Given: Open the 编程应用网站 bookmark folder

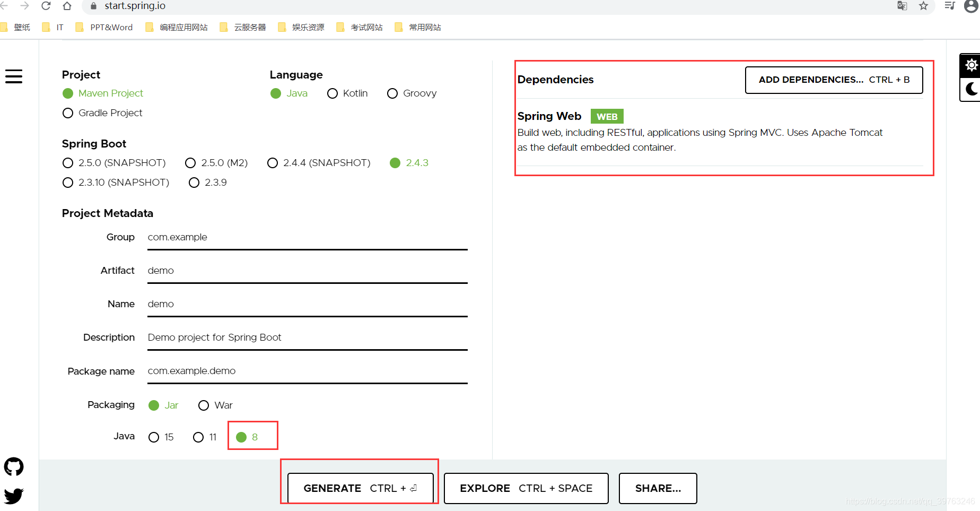Looking at the screenshot, I should [x=177, y=27].
